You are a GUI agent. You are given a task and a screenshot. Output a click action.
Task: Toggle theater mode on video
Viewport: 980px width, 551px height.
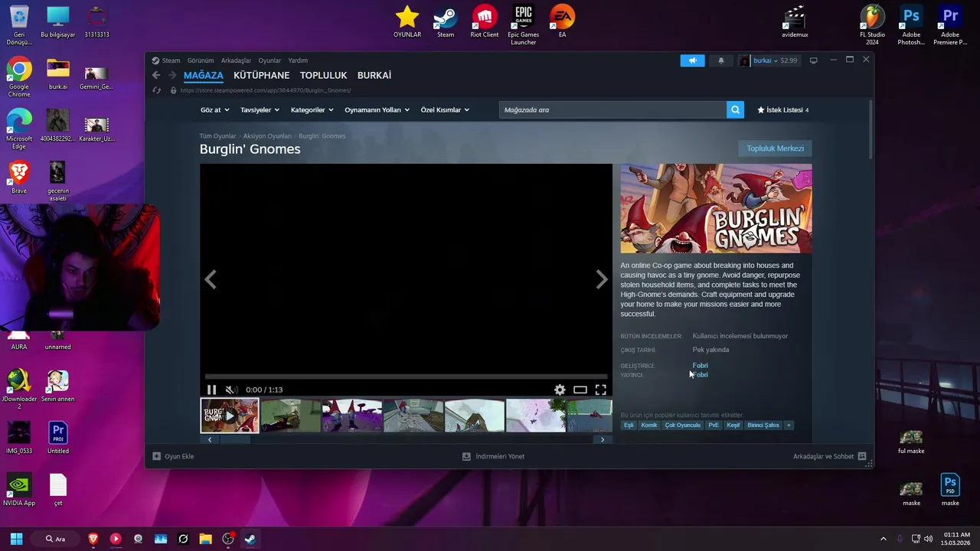coord(580,390)
